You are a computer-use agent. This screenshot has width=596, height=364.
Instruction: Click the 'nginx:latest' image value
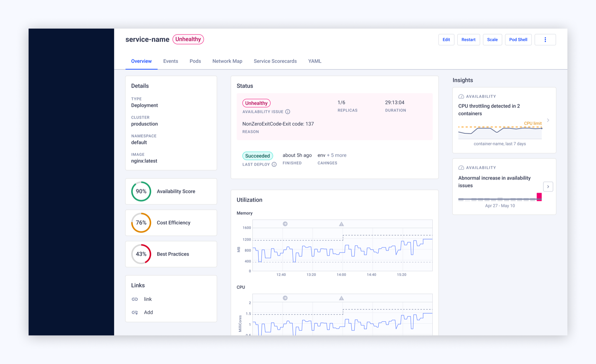tap(144, 161)
